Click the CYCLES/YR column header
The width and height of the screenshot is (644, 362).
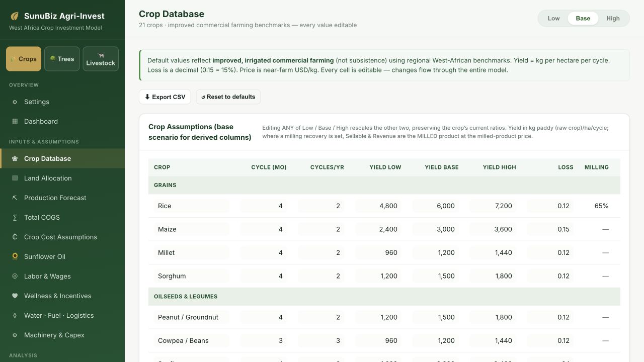327,167
